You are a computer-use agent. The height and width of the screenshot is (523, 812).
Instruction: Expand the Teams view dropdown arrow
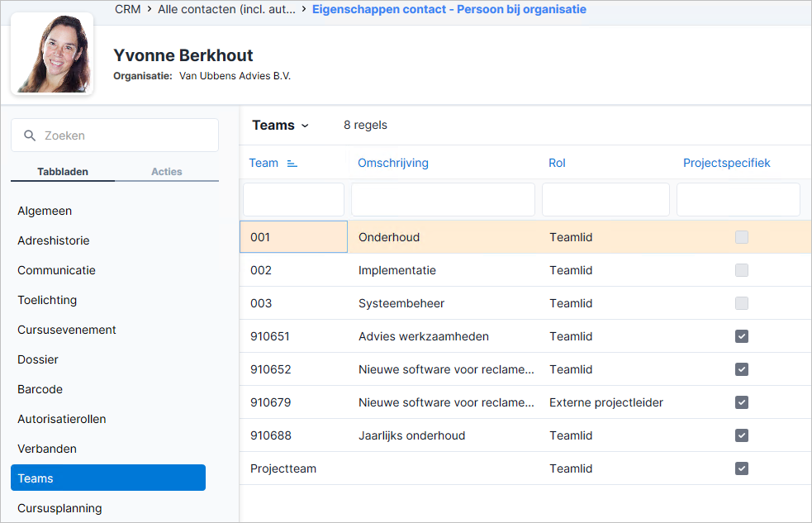[x=305, y=126]
